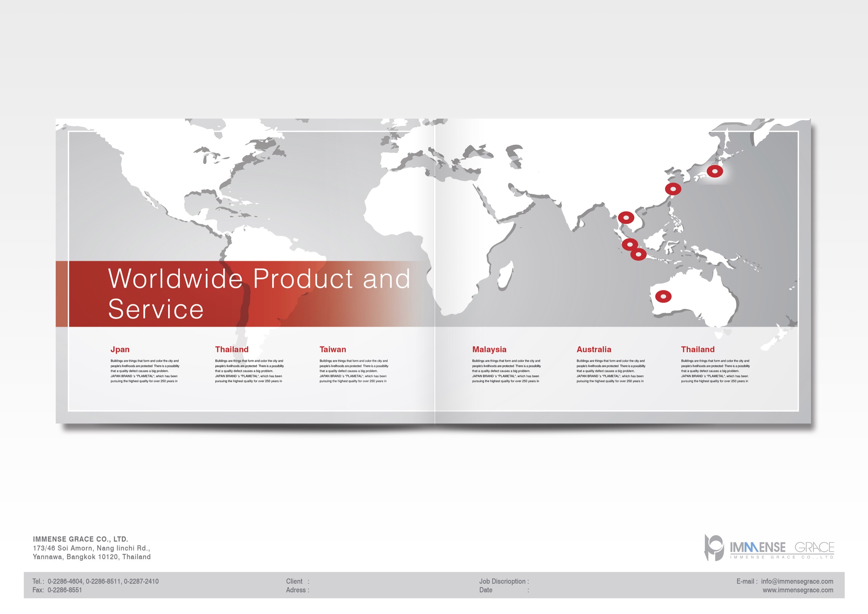Image resolution: width=868 pixels, height=614 pixels.
Task: Click the Job Discrioption field label
Action: (502, 581)
